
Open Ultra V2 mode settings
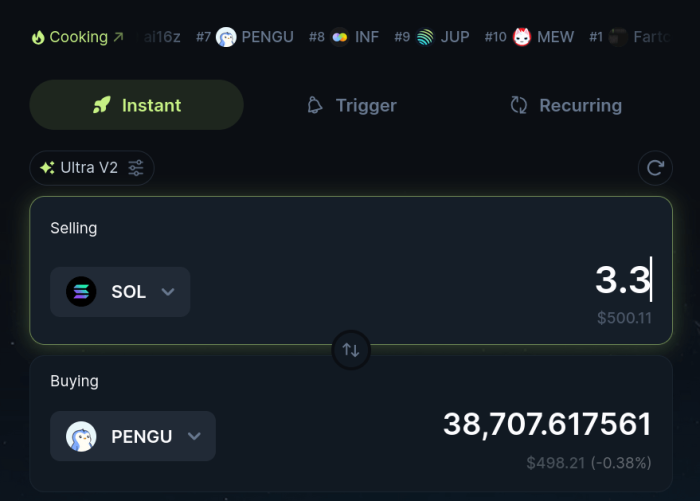click(92, 168)
